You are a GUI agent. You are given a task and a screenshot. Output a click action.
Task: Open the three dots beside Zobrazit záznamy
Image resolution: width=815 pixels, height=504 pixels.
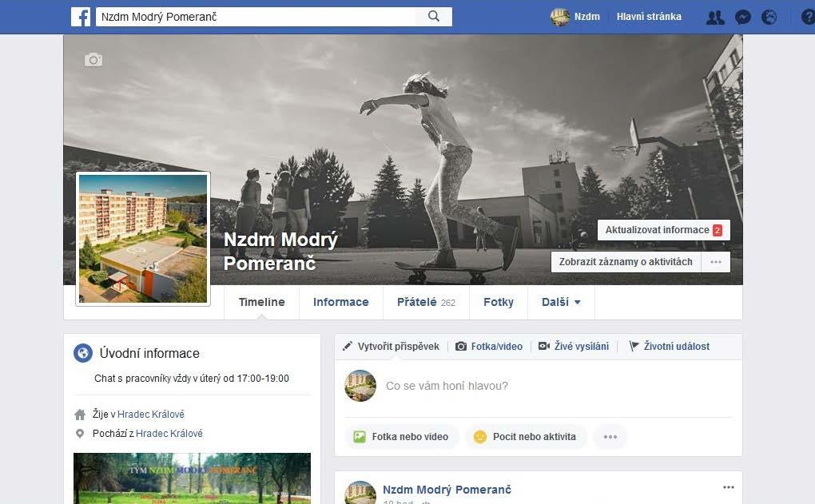pyautogui.click(x=716, y=262)
